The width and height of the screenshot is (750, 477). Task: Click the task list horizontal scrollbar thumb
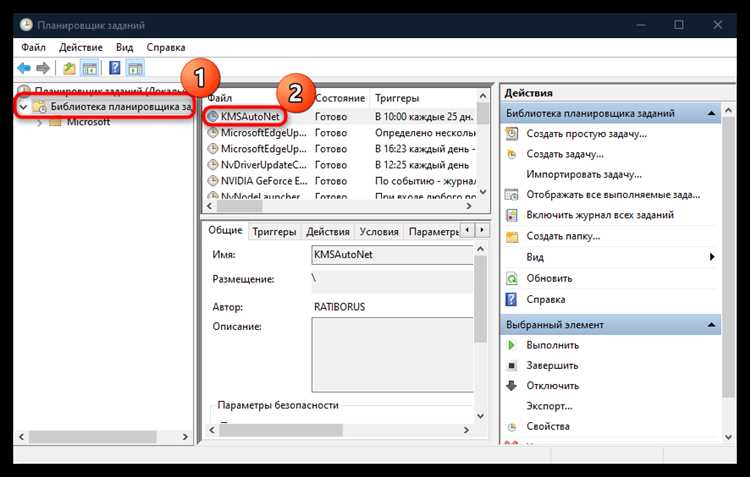tap(239, 206)
